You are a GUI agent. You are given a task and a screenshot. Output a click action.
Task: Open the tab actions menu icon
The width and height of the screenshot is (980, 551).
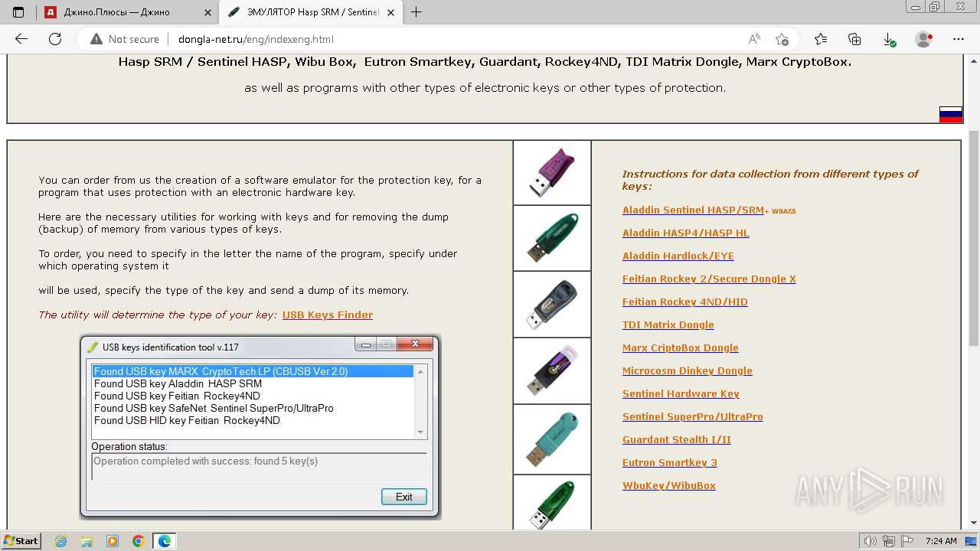18,12
